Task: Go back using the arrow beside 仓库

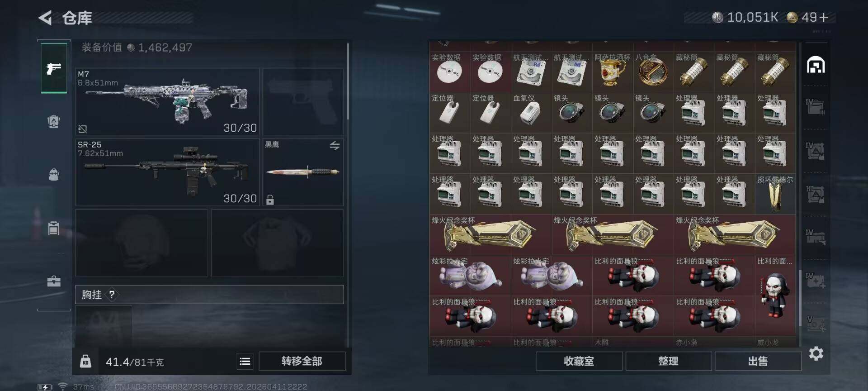Action: point(45,18)
